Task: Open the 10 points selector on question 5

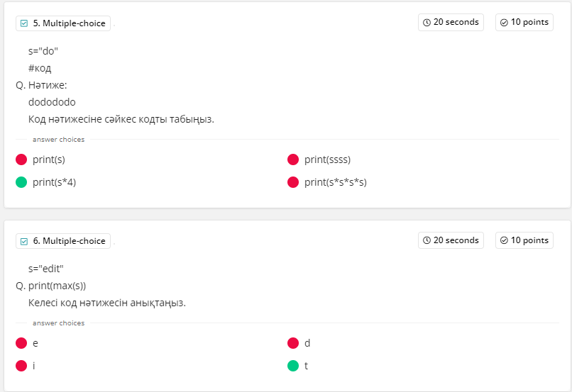Action: 524,22
